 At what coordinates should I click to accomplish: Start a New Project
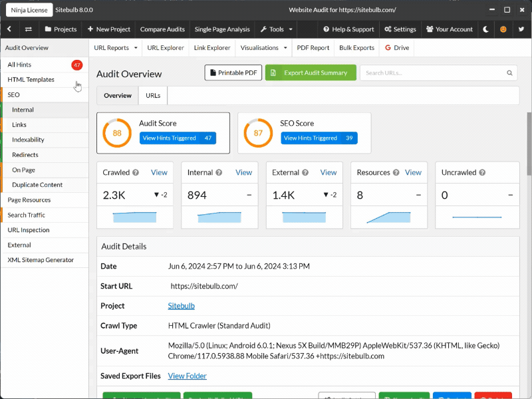coord(109,29)
